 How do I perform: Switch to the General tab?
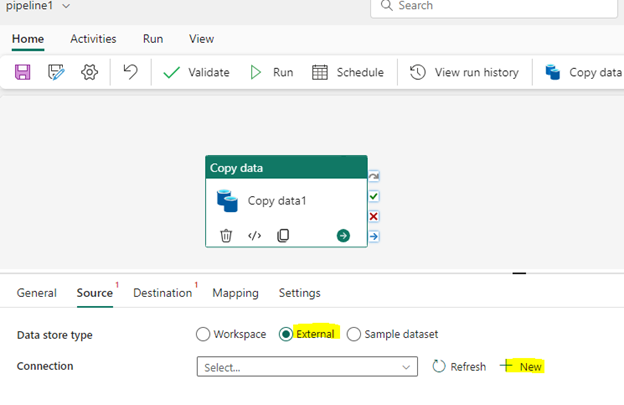tap(37, 293)
